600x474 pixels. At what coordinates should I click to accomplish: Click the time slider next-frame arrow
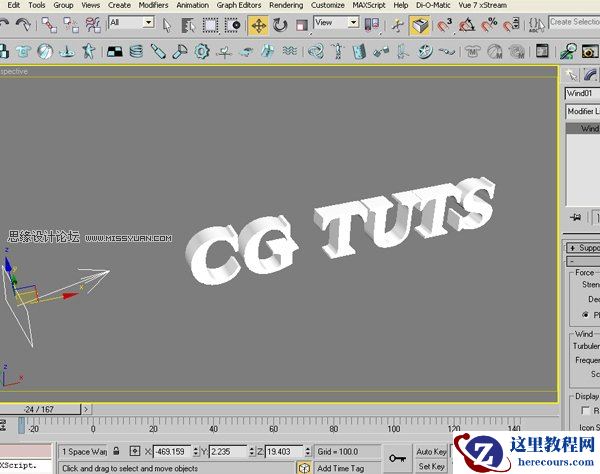pos(86,409)
